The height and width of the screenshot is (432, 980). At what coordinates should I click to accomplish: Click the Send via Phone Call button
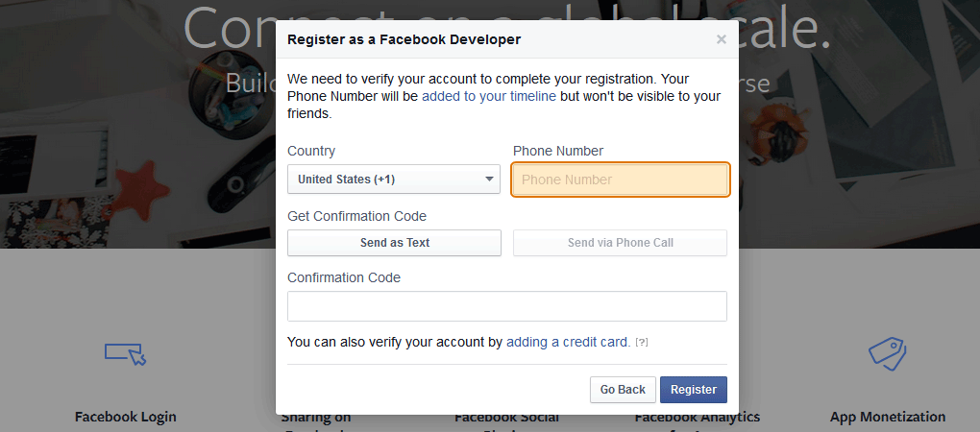[620, 243]
